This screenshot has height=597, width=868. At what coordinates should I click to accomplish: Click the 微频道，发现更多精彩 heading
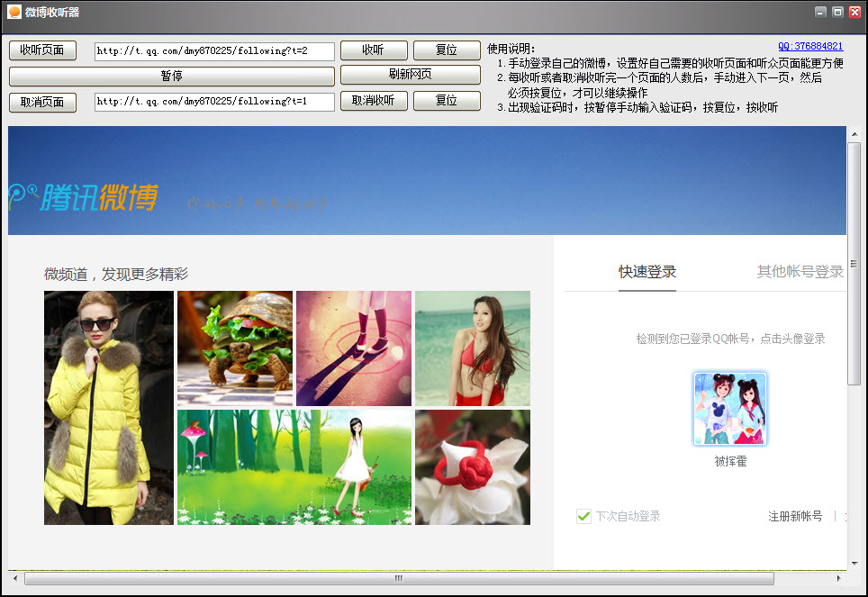[x=116, y=274]
